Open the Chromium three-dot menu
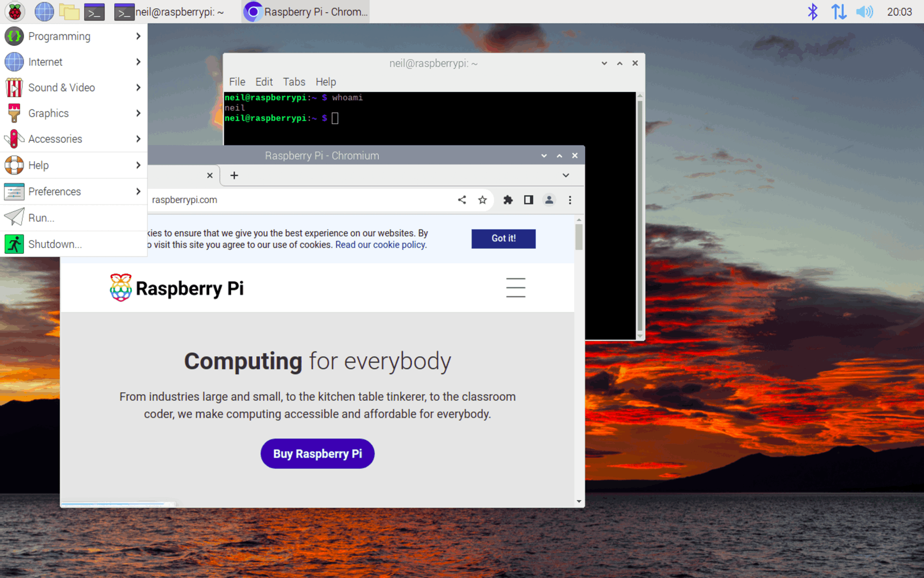The image size is (924, 578). 570,200
